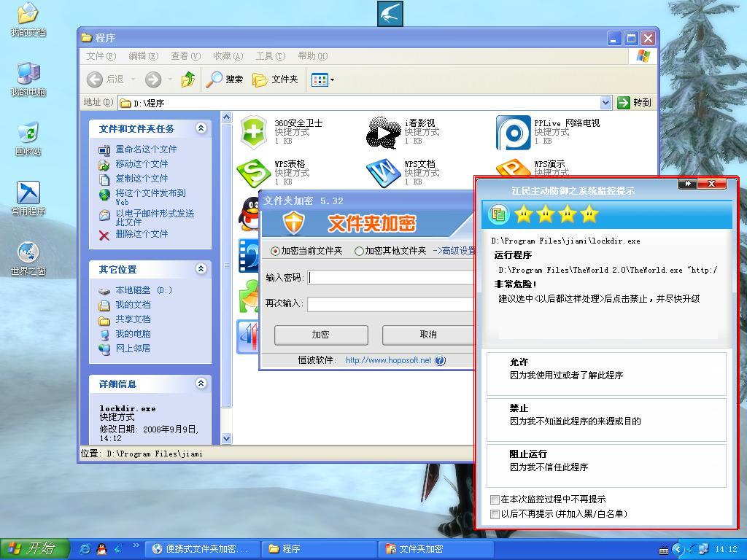Viewport: 747px width, 560px height.
Task: Select the i看影视 shortcut icon
Action: [x=383, y=132]
